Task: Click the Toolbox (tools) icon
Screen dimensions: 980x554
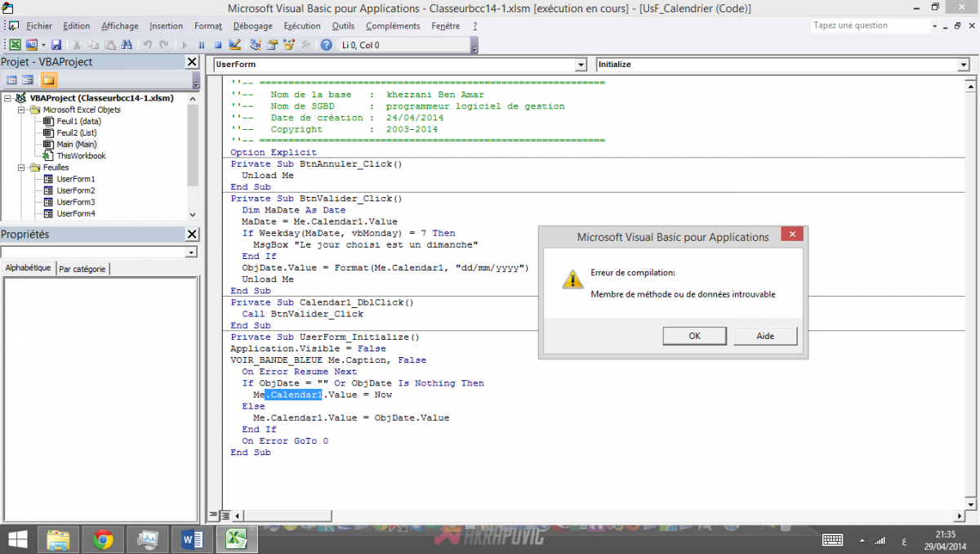Action: (306, 45)
